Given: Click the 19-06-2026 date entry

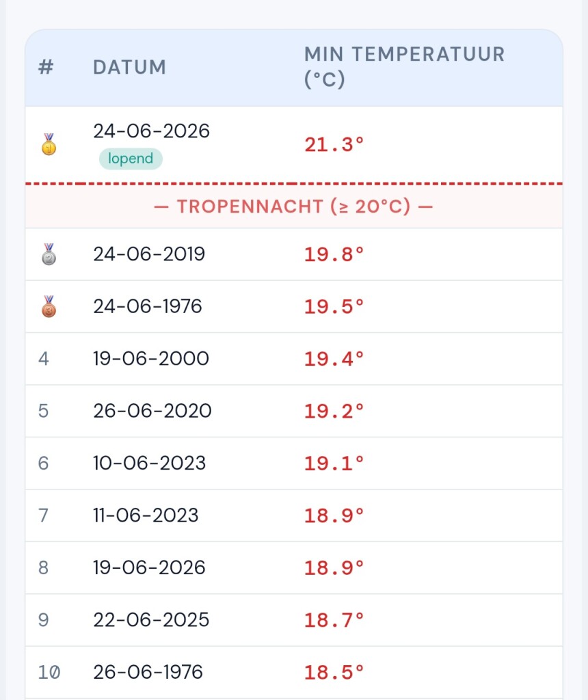Looking at the screenshot, I should click(x=149, y=567).
